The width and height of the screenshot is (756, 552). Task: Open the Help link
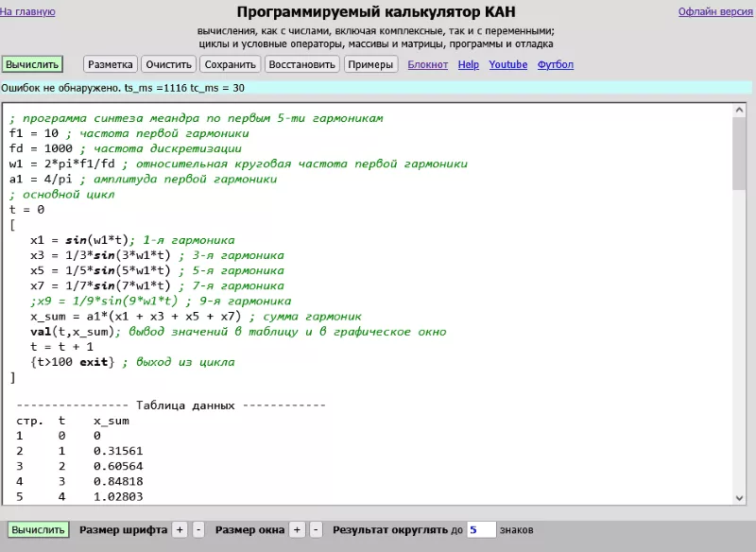tap(469, 65)
